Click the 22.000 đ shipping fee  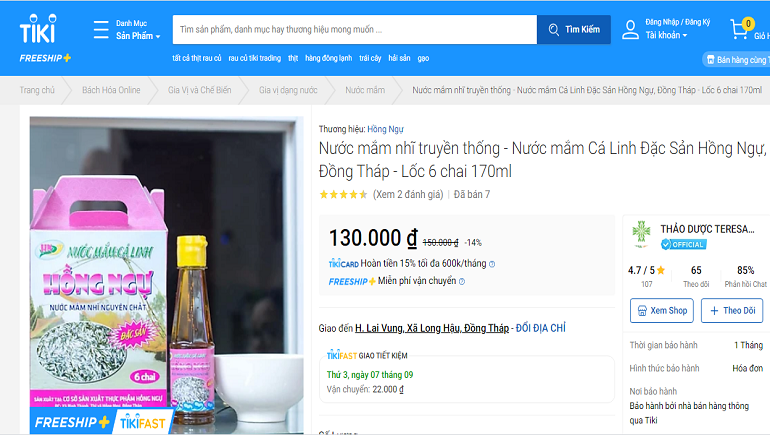tap(388, 389)
